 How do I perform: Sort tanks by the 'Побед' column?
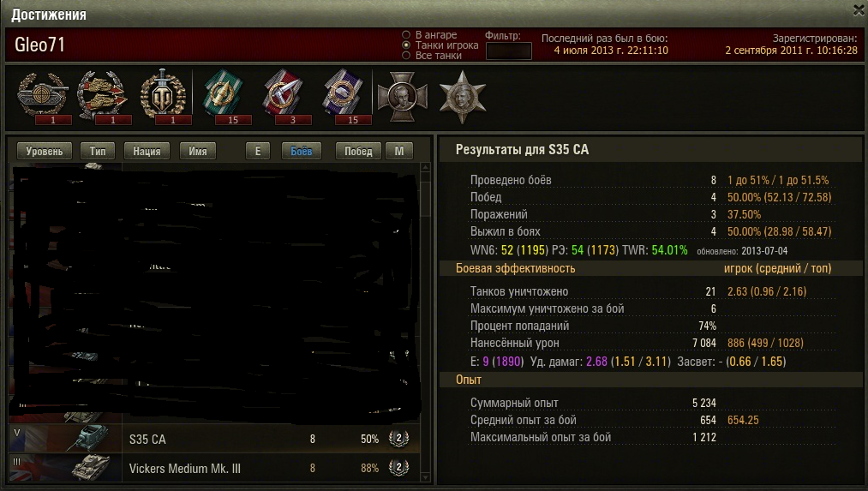(358, 151)
